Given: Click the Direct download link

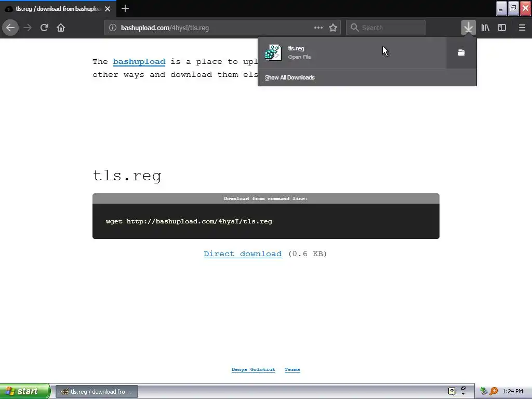Looking at the screenshot, I should pyautogui.click(x=243, y=254).
